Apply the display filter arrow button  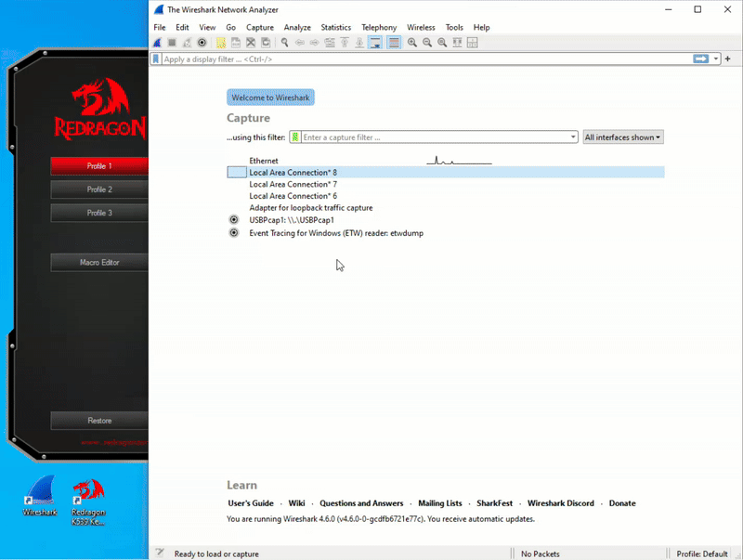click(x=701, y=59)
